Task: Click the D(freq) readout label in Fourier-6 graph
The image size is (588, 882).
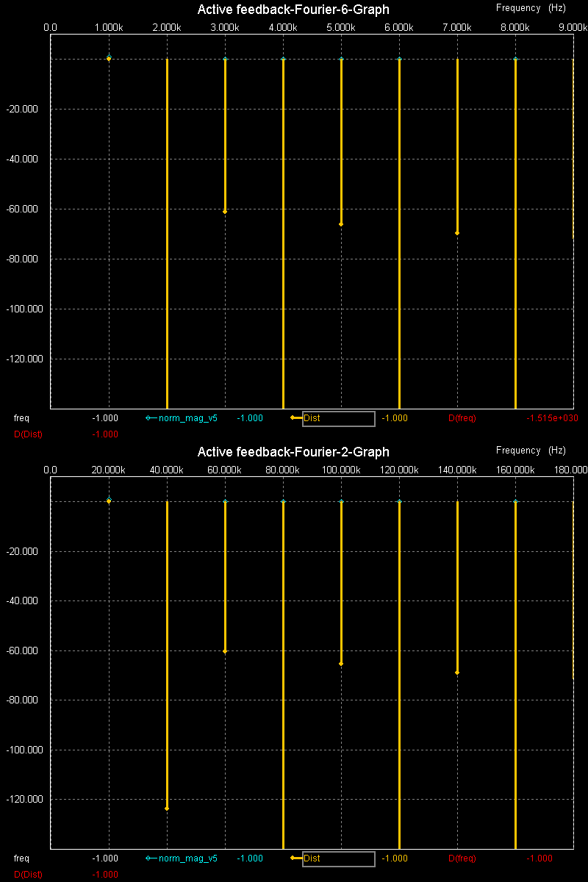Action: [462, 418]
